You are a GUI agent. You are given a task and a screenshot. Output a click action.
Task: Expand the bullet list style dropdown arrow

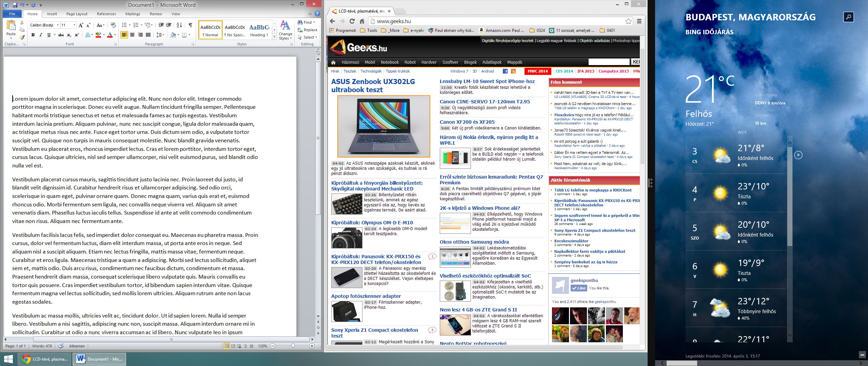[x=129, y=25]
